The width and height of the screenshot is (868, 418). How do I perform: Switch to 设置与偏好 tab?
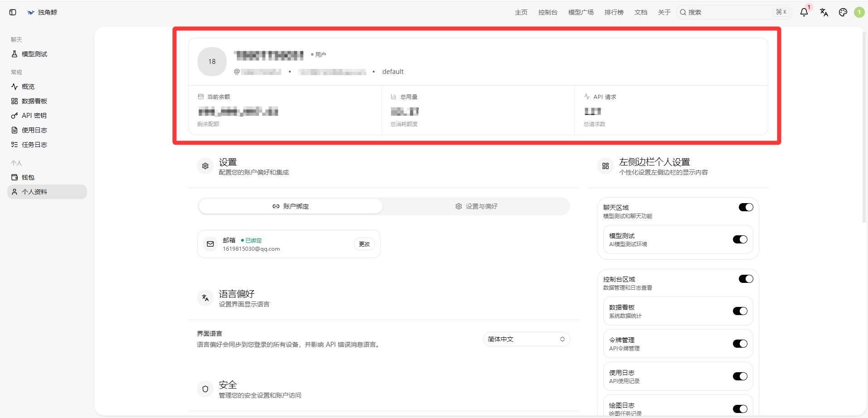point(476,206)
